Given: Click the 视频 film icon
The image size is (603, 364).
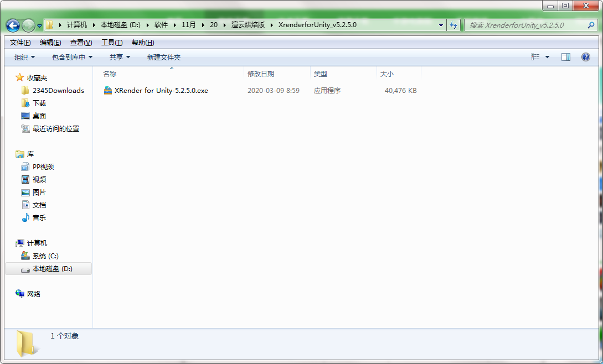Looking at the screenshot, I should click(x=25, y=179).
